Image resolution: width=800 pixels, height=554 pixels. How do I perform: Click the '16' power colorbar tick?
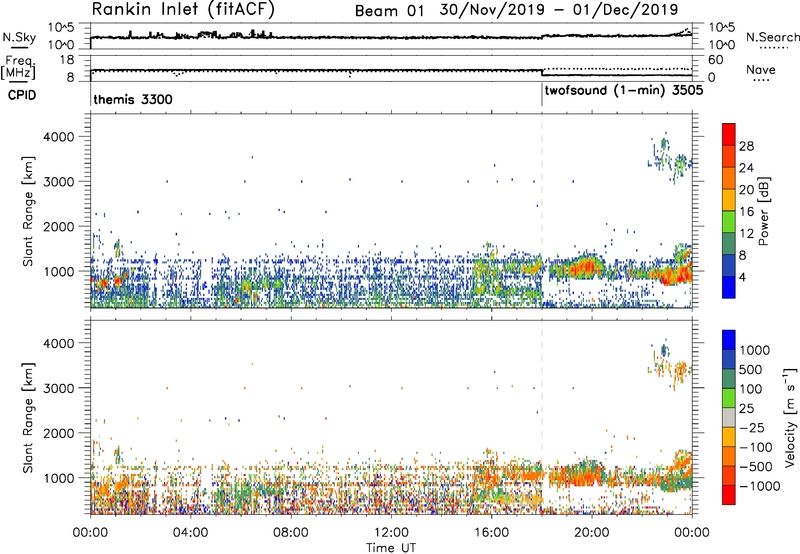click(746, 211)
